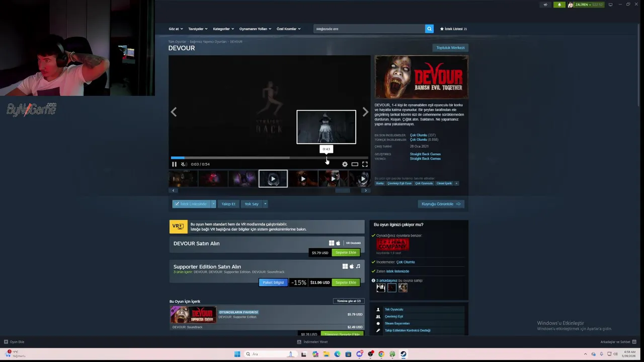This screenshot has width=644, height=362.
Task: Go to next media with right arrow
Action: pos(365,112)
